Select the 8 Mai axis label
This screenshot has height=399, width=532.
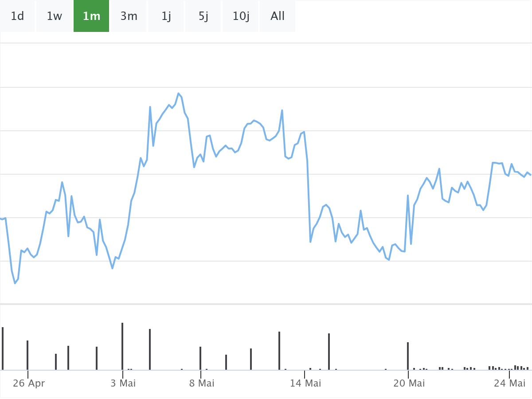pyautogui.click(x=202, y=383)
